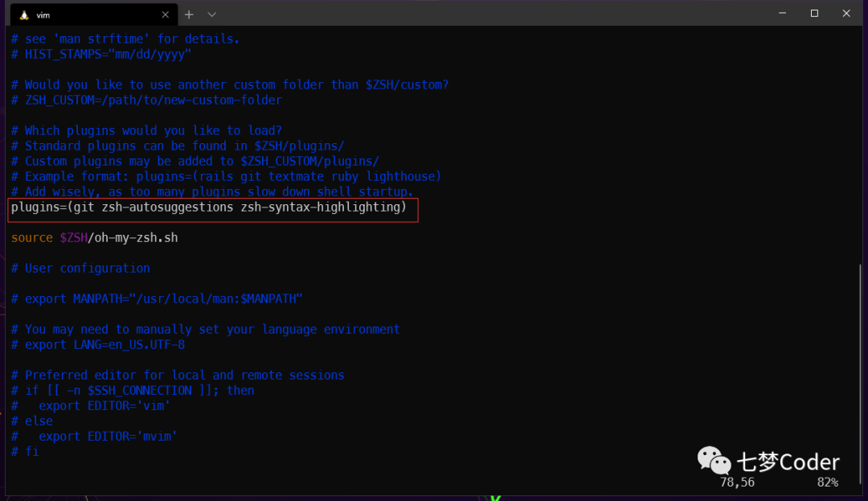The image size is (868, 501).
Task: Click the "# else" comment line
Action: tap(31, 421)
